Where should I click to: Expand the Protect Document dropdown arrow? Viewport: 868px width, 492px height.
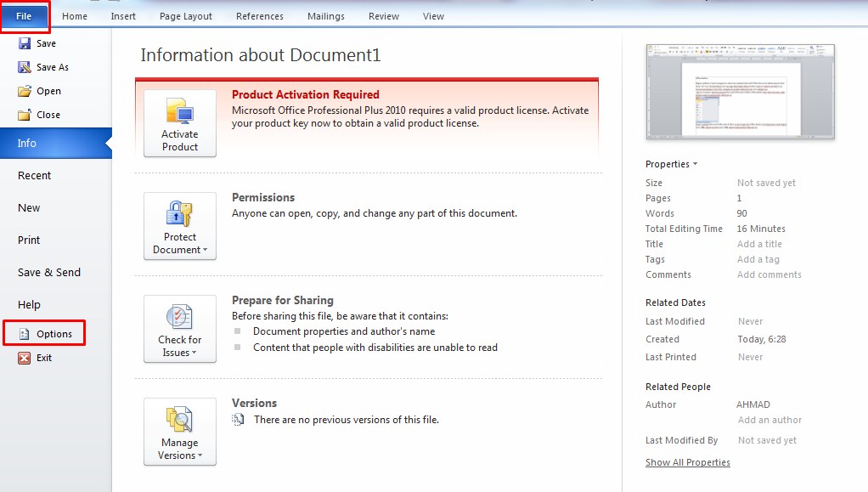point(205,250)
